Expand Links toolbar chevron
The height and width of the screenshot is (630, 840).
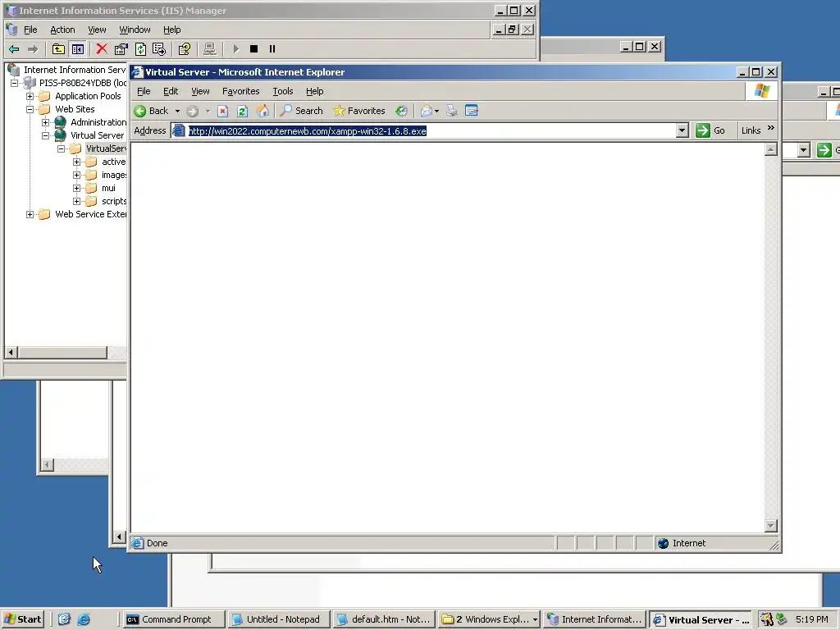click(x=771, y=127)
